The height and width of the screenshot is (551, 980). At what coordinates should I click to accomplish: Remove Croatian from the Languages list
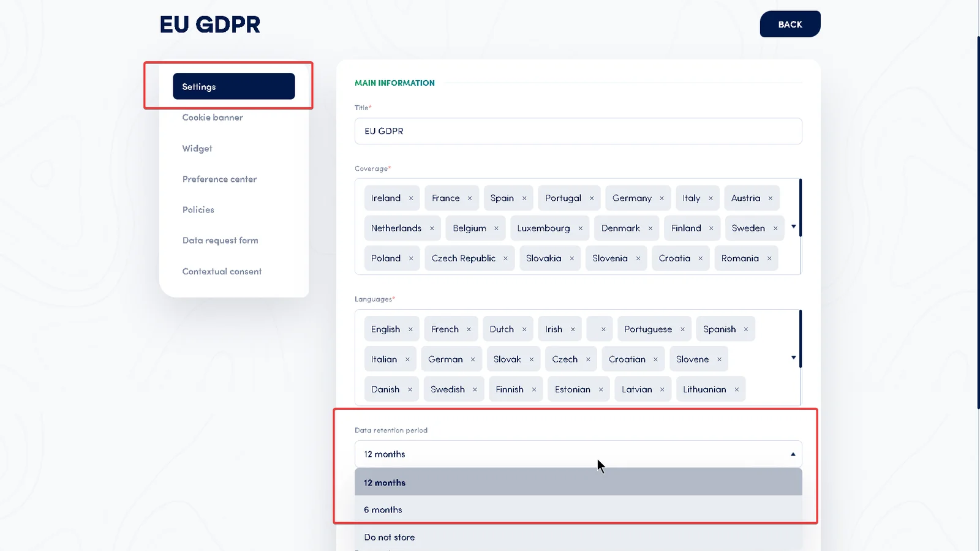pyautogui.click(x=656, y=359)
